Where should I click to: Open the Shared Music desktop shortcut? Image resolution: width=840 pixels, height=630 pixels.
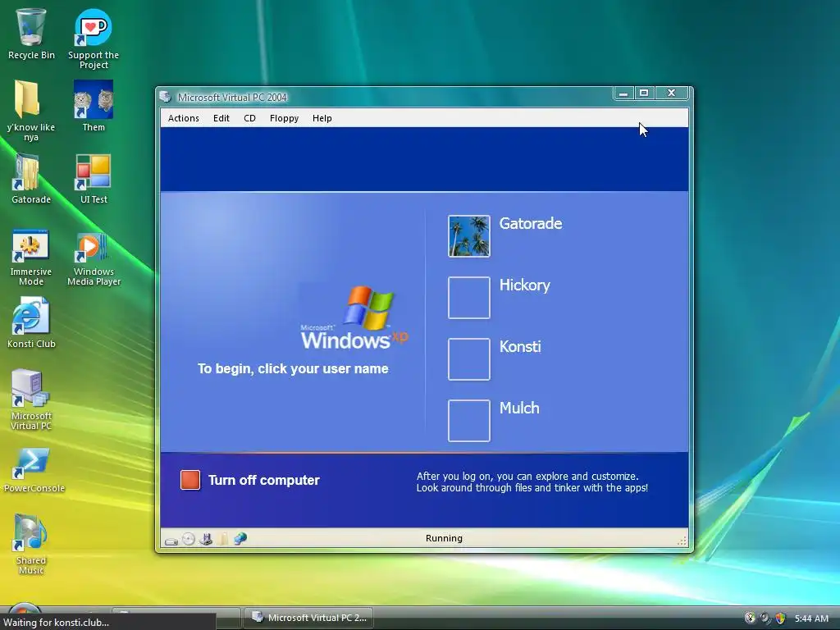pos(31,544)
